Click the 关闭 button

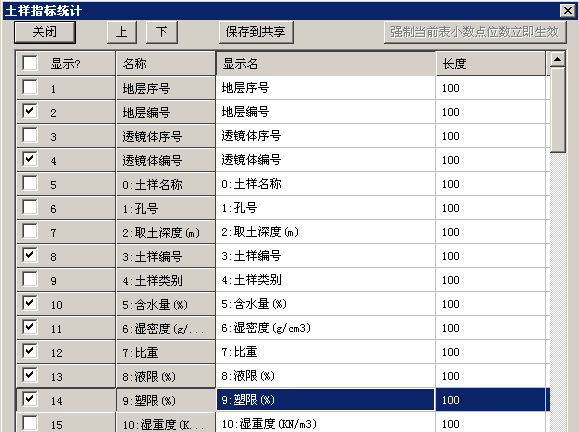(45, 32)
